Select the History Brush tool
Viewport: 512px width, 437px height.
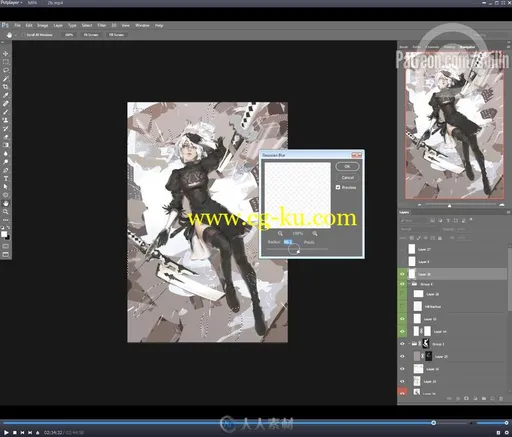coord(6,129)
